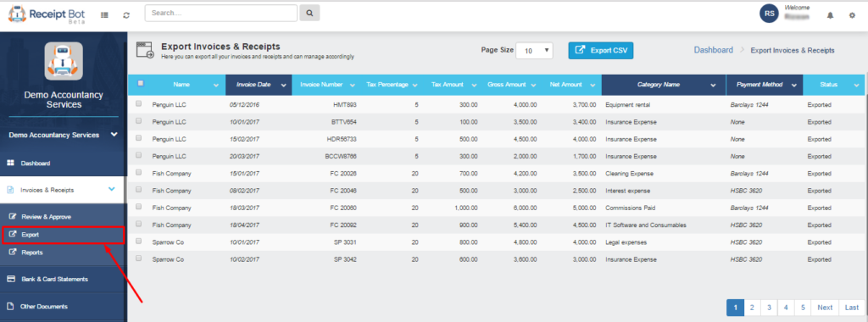This screenshot has height=322, width=868.
Task: Open the Invoice Number column dropdown arrow
Action: tap(353, 86)
